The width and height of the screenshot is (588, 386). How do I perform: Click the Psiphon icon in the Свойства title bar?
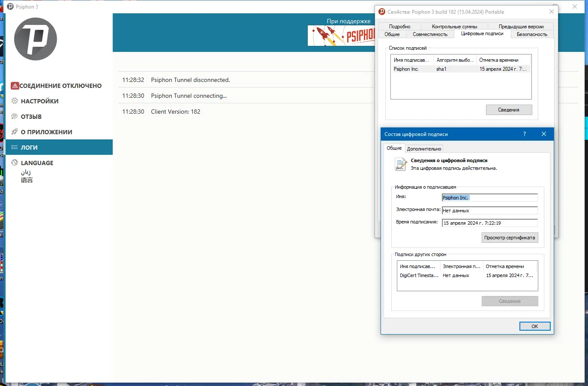coord(382,12)
